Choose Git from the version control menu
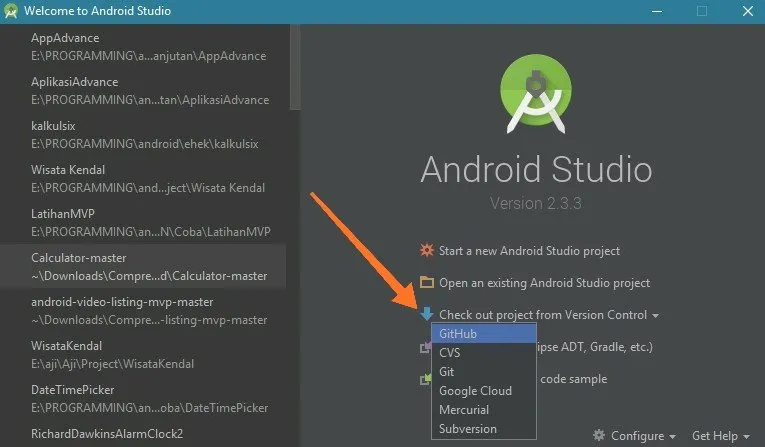Viewport: 765px width, 447px height. pyautogui.click(x=483, y=372)
